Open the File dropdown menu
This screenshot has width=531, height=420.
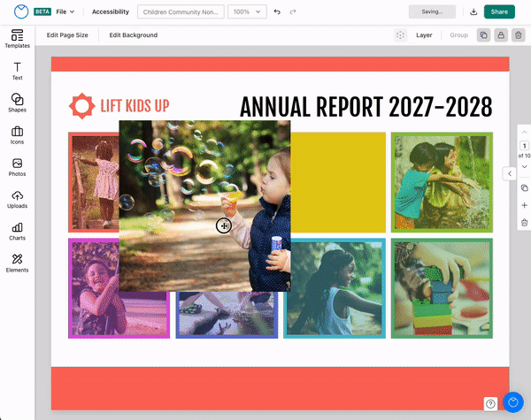[x=65, y=11]
